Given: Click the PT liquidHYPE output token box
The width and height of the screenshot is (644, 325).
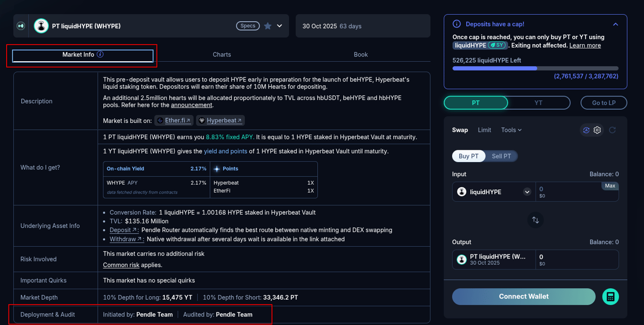Looking at the screenshot, I should pyautogui.click(x=494, y=260).
